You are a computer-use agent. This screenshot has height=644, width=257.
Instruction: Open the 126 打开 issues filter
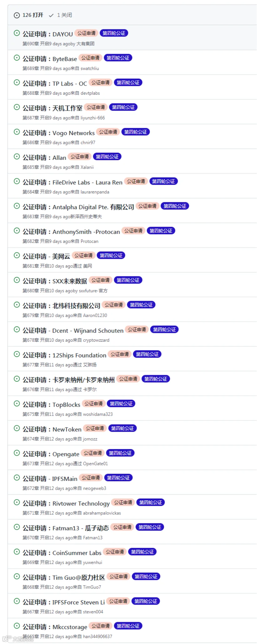(x=28, y=15)
